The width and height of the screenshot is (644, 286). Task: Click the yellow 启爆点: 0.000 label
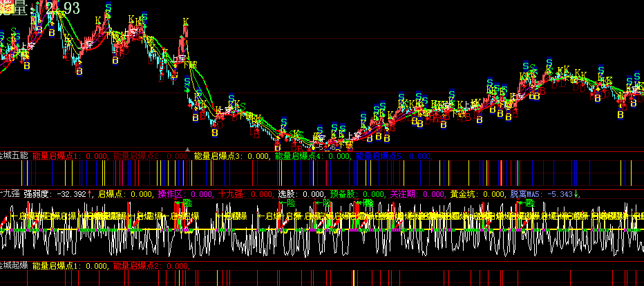(126, 194)
